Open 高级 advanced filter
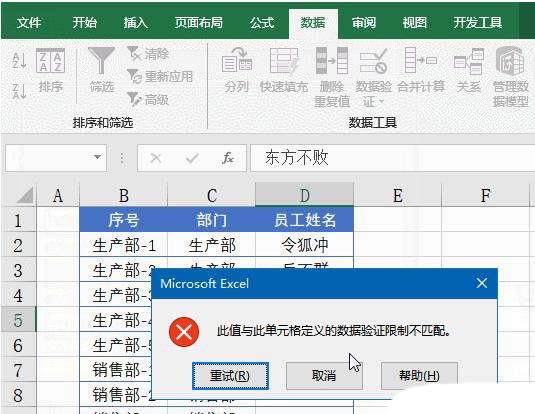Screen dimensions: 535x414 click(x=148, y=100)
